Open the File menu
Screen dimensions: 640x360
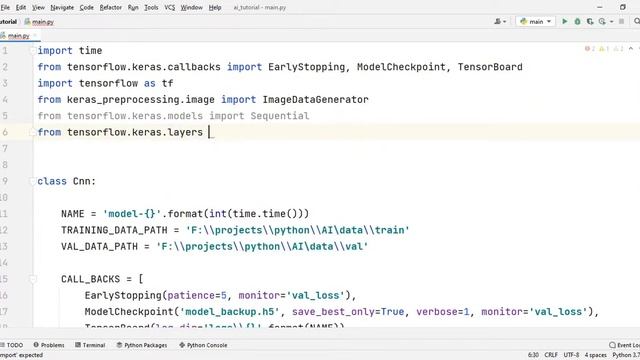(5, 7)
